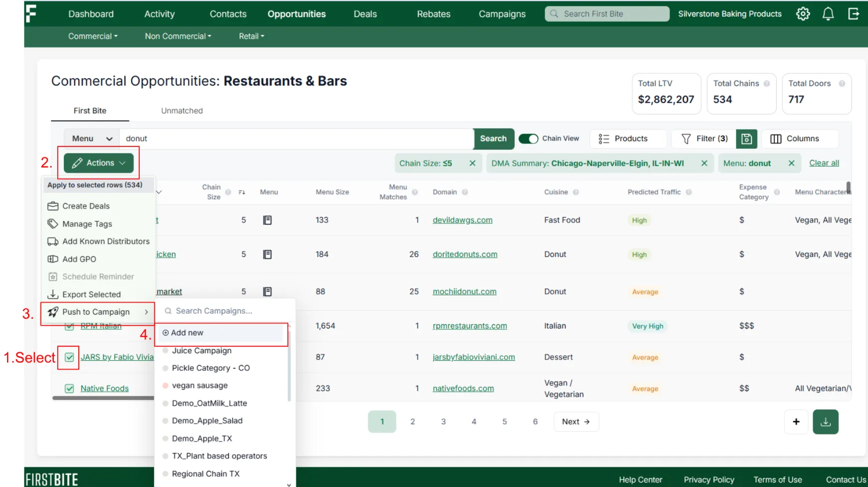The height and width of the screenshot is (487, 868).
Task: Go to page 2 of results
Action: (x=412, y=422)
